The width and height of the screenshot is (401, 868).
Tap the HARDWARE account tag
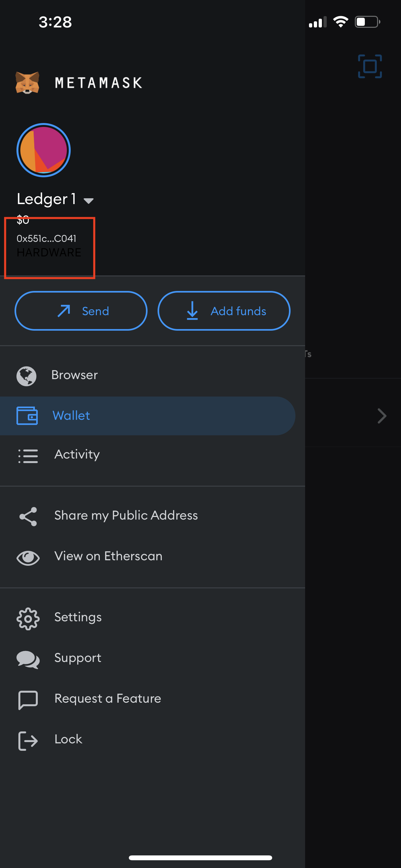[49, 253]
